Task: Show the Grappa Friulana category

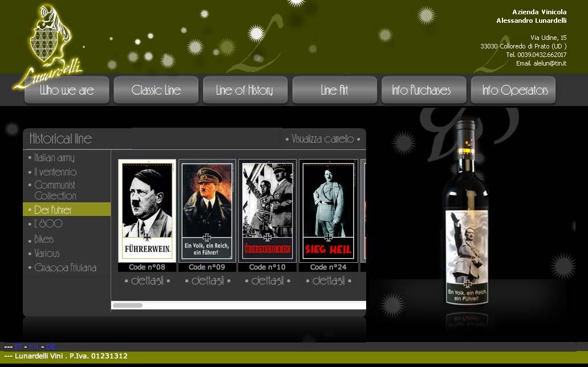Action: [x=65, y=268]
